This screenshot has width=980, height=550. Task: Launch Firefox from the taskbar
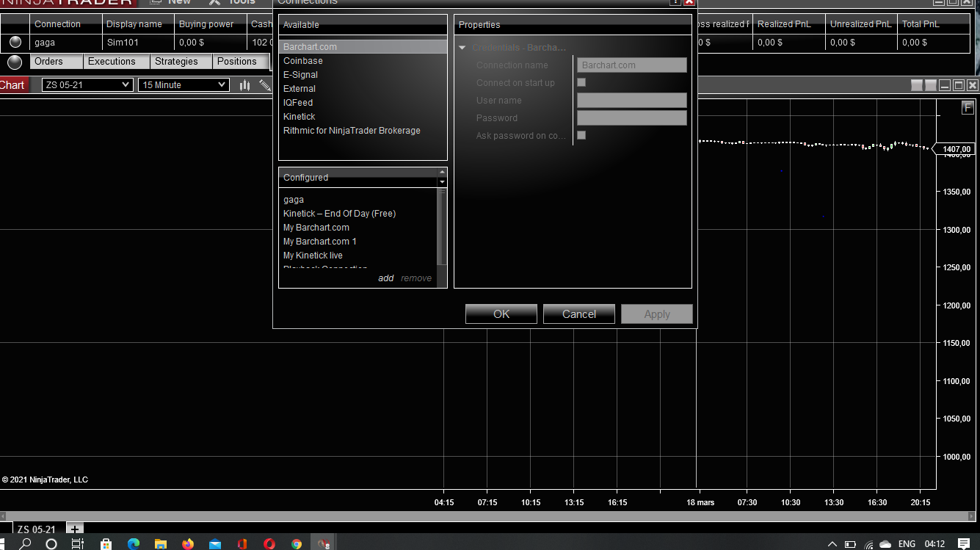point(187,544)
